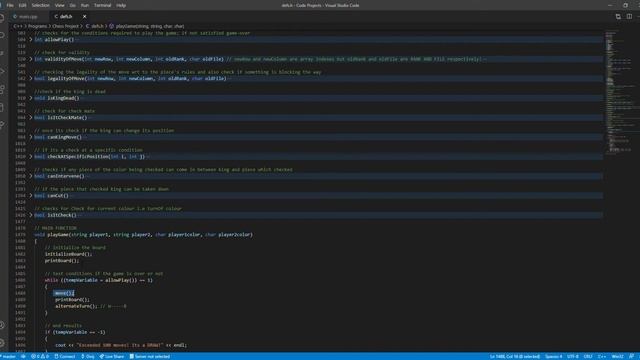This screenshot has width=640, height=360.
Task: Open the Manage gear icon in the activity bar
Action: pyautogui.click(x=2, y=343)
